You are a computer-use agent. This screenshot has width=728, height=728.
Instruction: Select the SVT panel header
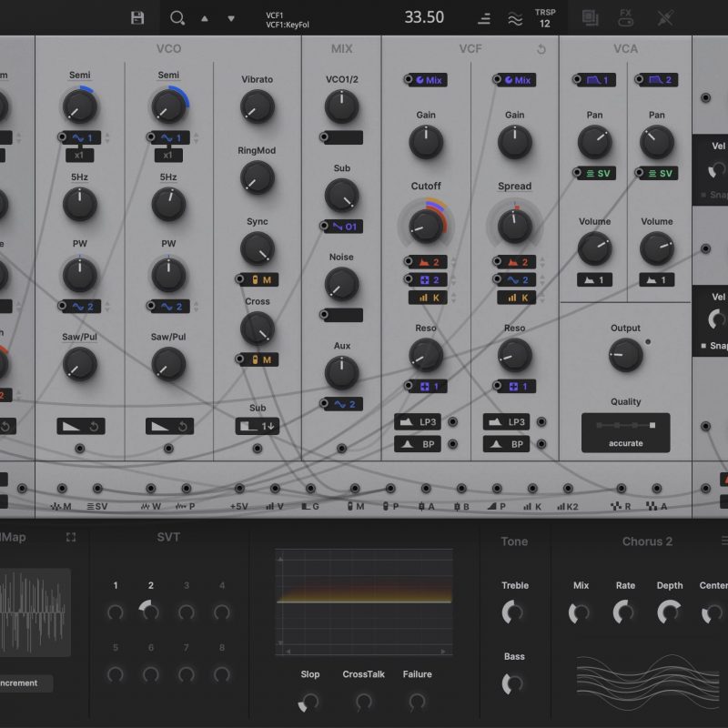point(168,538)
